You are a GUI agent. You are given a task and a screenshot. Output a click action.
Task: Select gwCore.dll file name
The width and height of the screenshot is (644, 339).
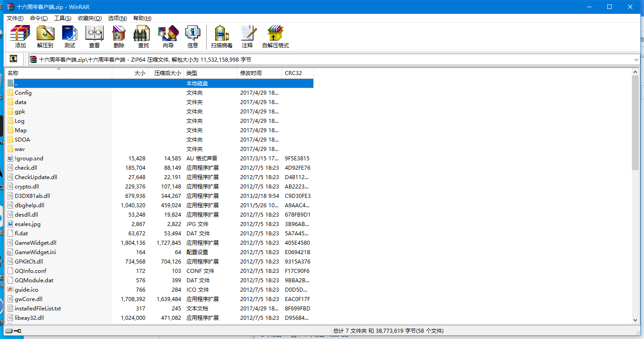click(x=29, y=299)
